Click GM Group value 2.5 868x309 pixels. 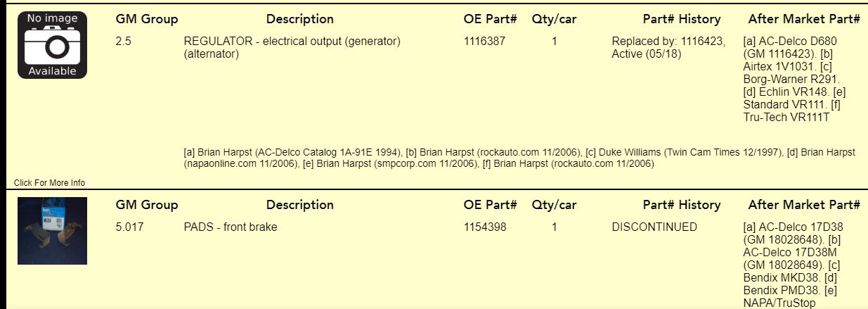[x=123, y=42]
